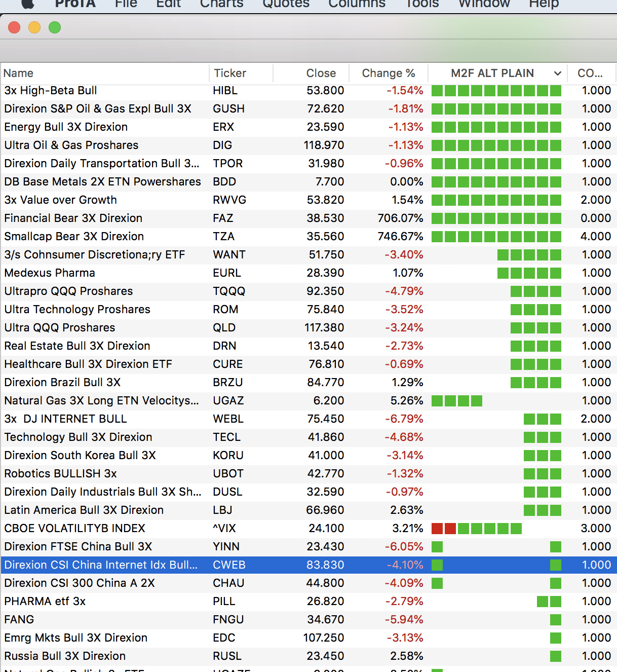Click the 53.800 close price for HIBL
The height and width of the screenshot is (672, 617).
point(325,90)
